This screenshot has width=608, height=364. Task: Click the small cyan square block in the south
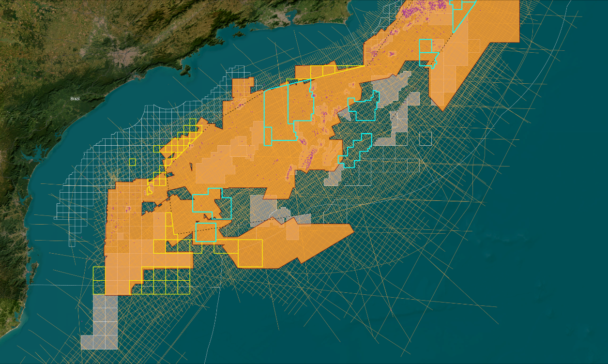click(206, 232)
